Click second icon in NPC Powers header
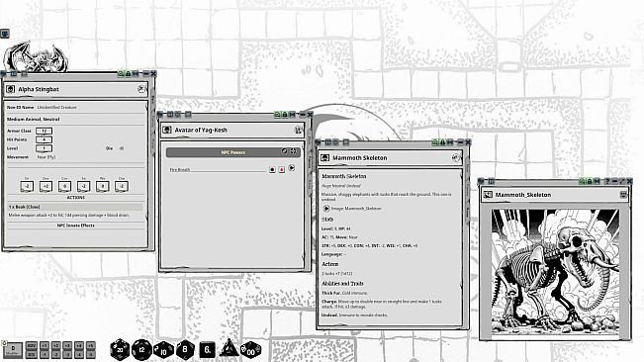Image resolution: width=644 pixels, height=362 pixels. tap(293, 151)
